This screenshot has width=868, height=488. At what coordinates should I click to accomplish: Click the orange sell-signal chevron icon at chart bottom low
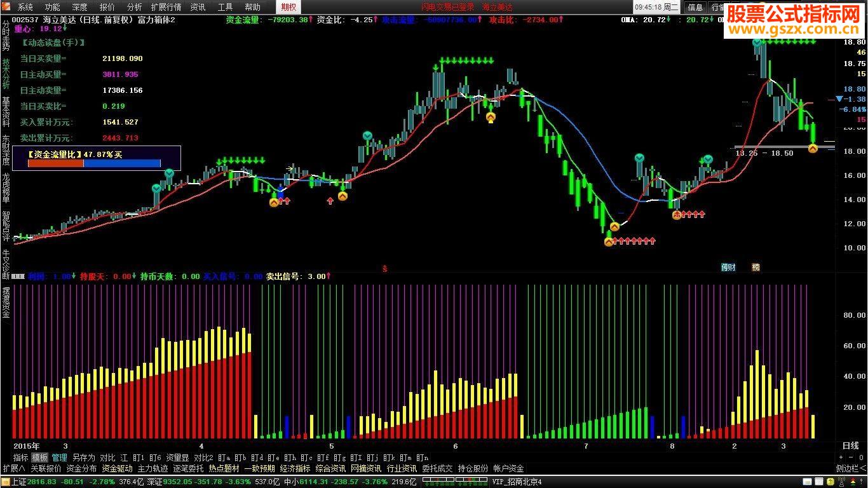609,241
